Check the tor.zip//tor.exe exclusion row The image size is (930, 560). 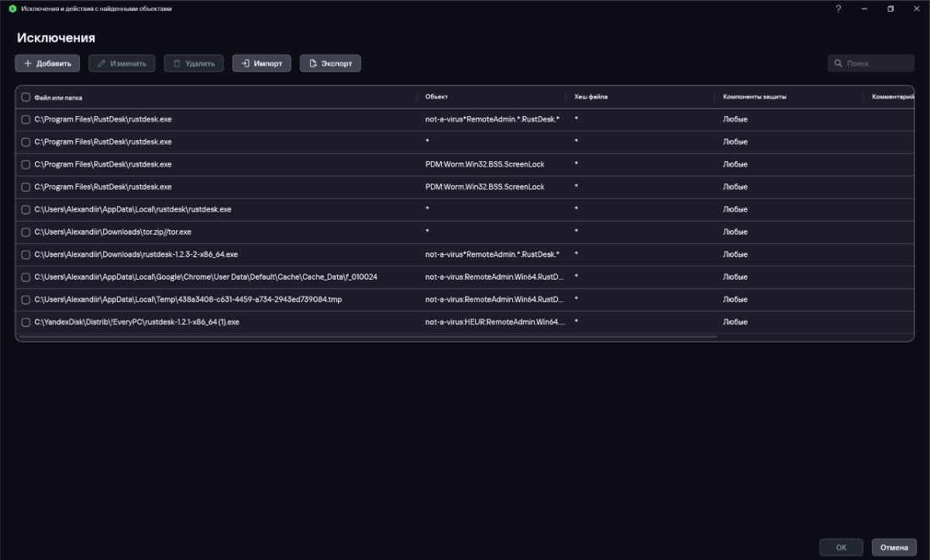26,232
